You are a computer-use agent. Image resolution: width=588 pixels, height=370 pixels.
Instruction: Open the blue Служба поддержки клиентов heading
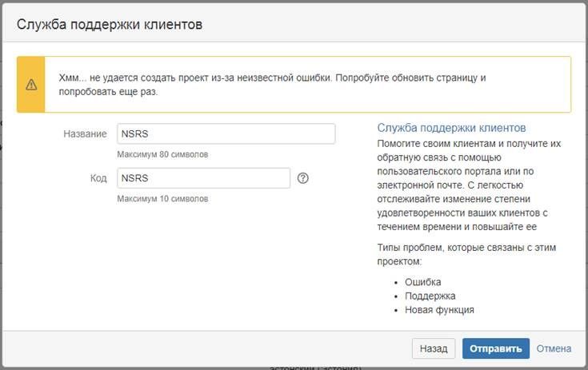(x=451, y=128)
